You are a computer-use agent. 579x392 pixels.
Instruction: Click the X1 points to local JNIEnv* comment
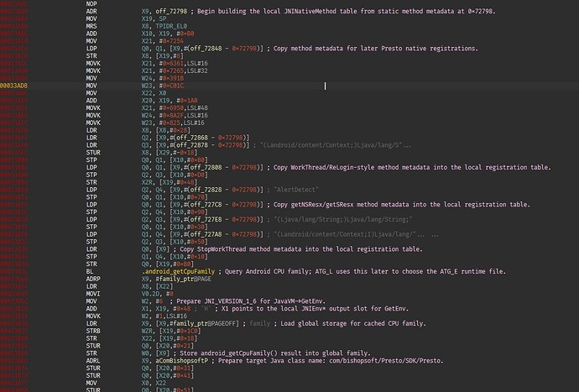coord(315,309)
